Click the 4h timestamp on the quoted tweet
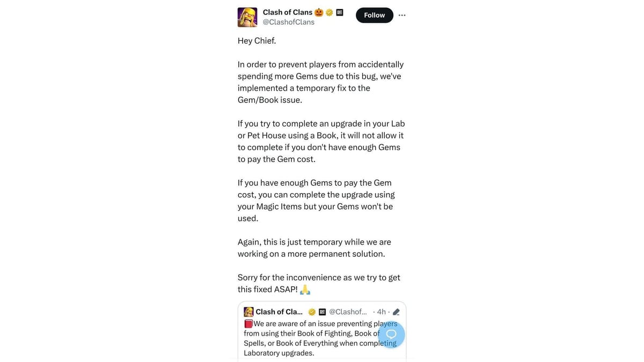644x362 pixels. 382,311
